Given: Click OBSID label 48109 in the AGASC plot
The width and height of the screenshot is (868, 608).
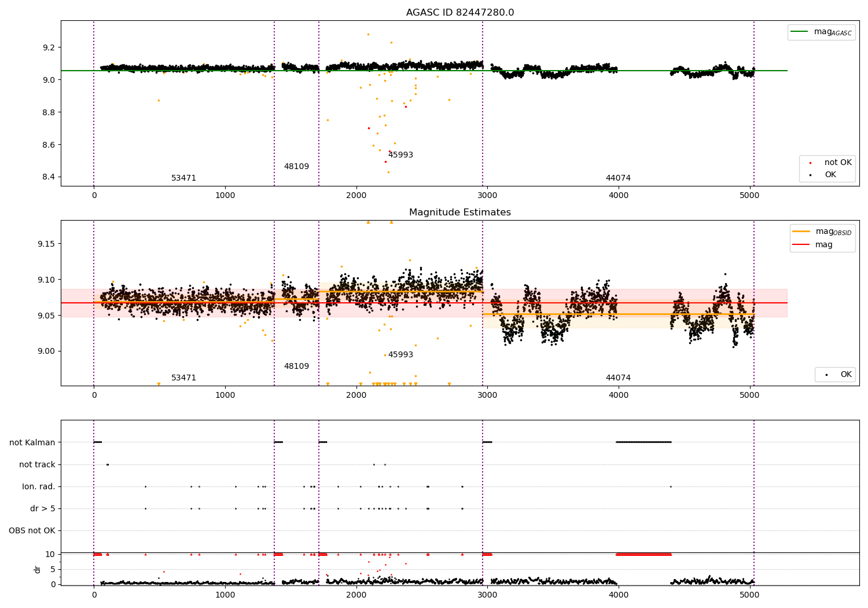Looking at the screenshot, I should (296, 167).
